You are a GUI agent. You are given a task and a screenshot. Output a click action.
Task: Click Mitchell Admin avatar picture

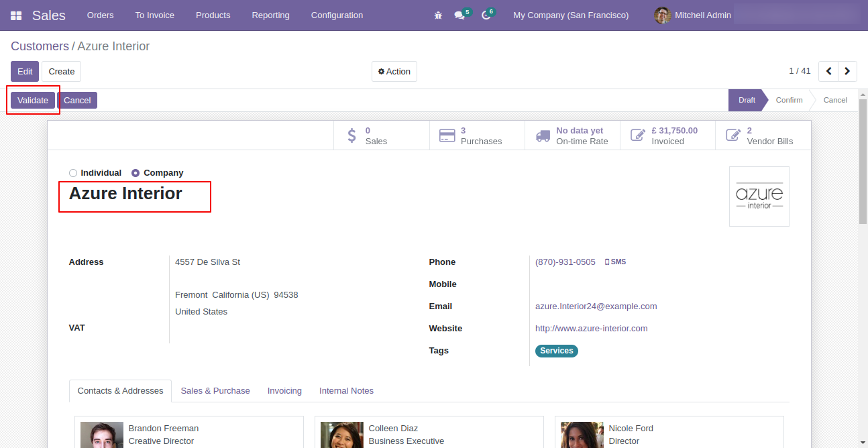click(663, 15)
